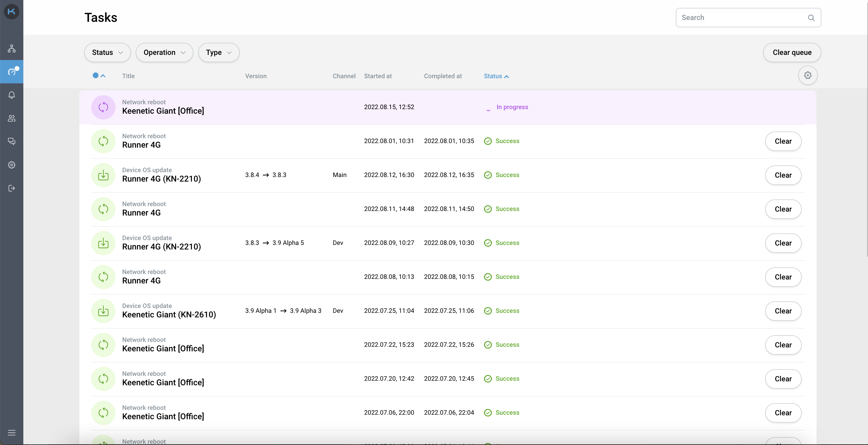Image resolution: width=868 pixels, height=445 pixels.
Task: Click reboot icon for 2022.07.22 task
Action: click(103, 345)
